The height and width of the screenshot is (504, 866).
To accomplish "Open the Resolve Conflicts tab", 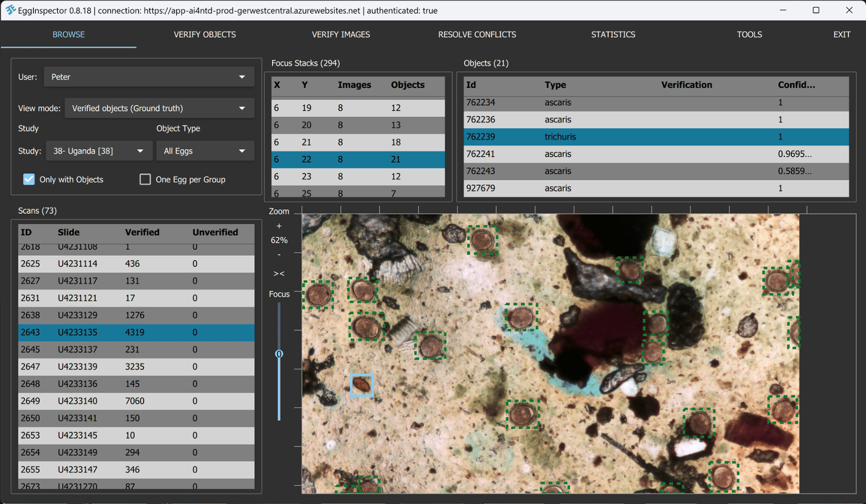I will click(477, 35).
